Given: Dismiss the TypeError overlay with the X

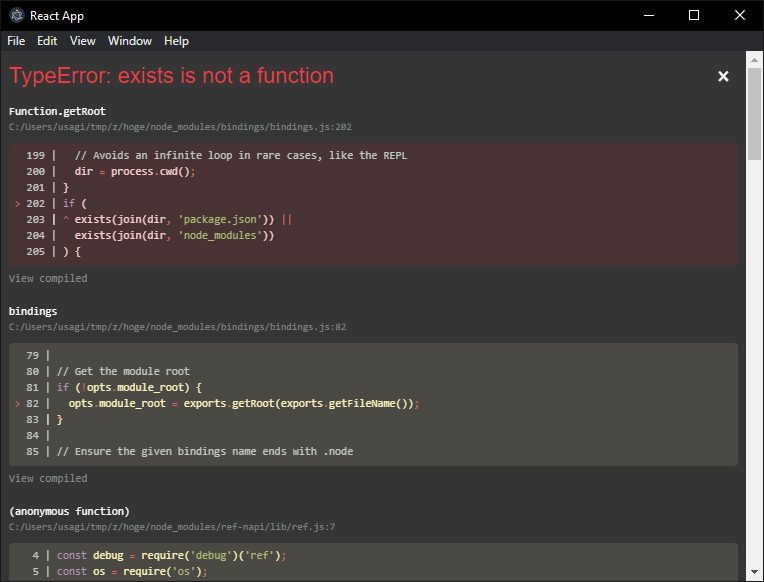Looking at the screenshot, I should (x=723, y=76).
